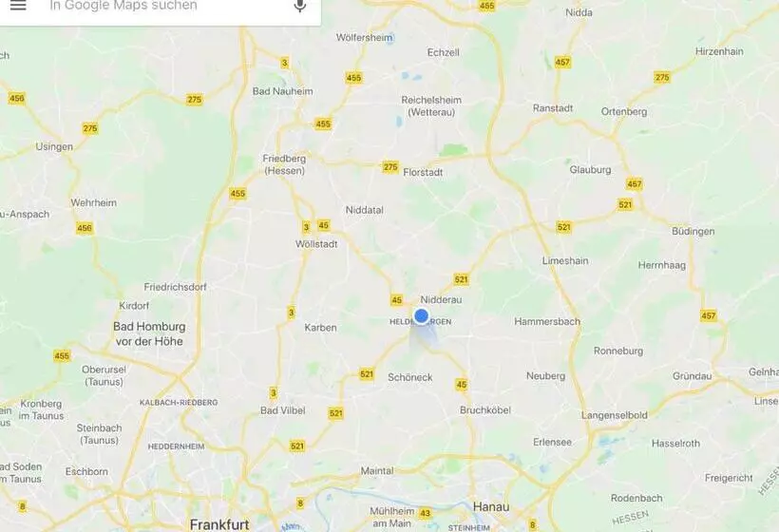Tap the Langenselbold town label

(x=614, y=415)
